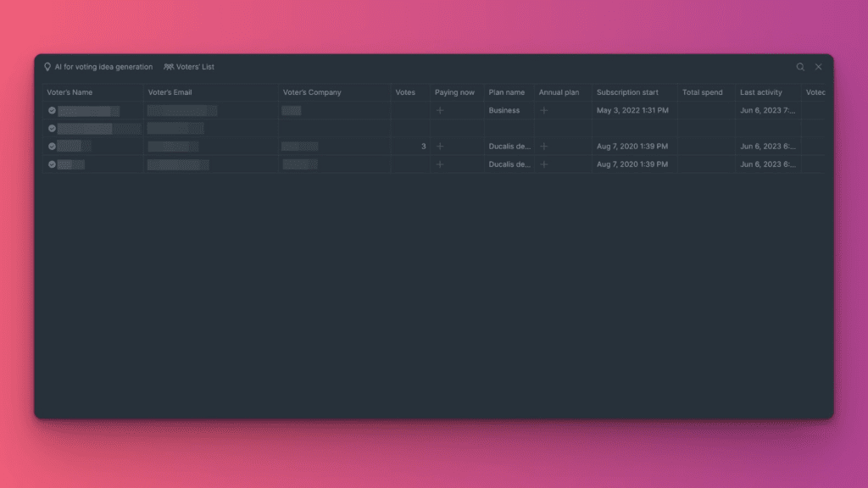Click the Voters' List people icon
Screen dimensions: 868x488
pos(169,67)
